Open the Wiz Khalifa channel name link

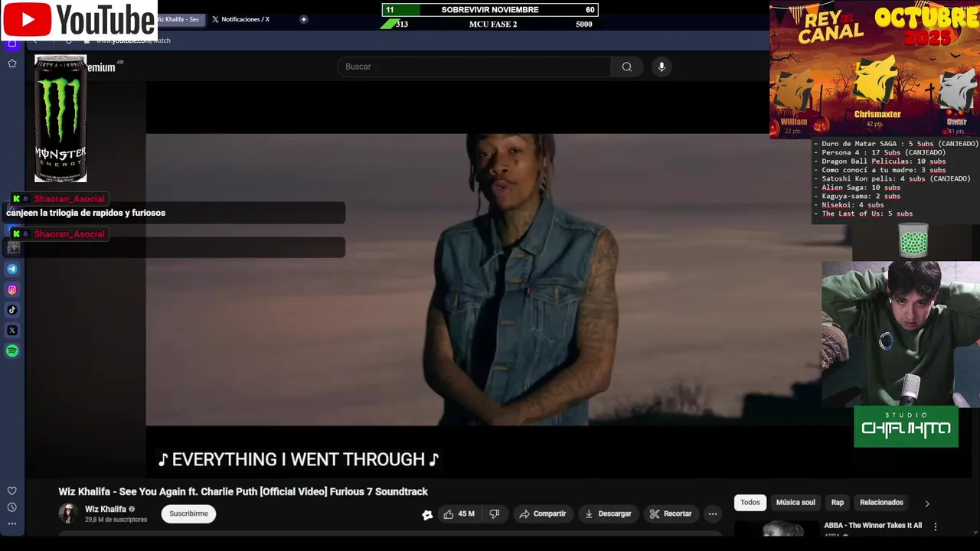click(x=106, y=509)
